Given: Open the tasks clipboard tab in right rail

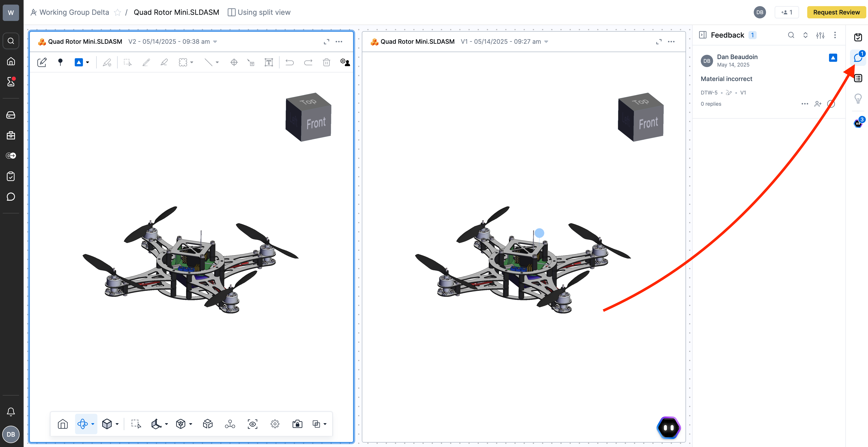Looking at the screenshot, I should [858, 37].
